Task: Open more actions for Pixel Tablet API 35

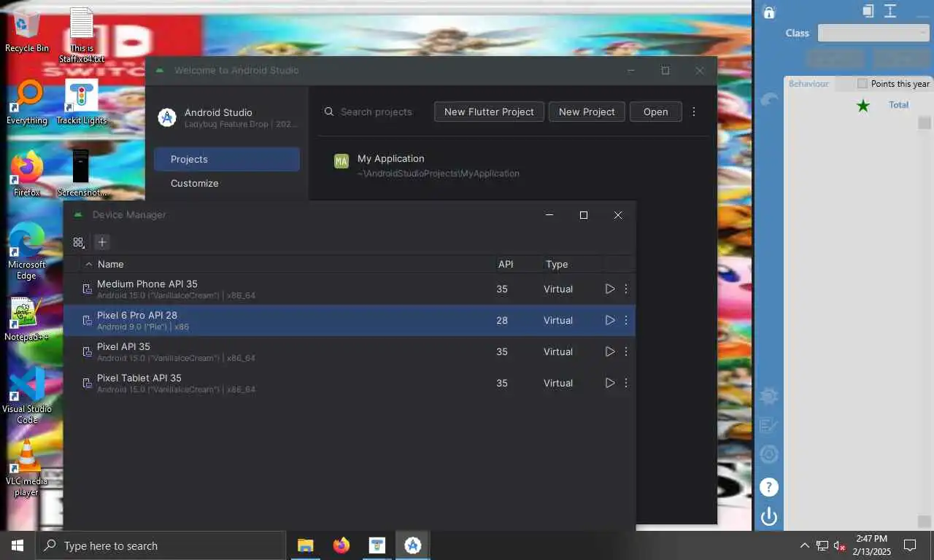Action: pos(626,383)
